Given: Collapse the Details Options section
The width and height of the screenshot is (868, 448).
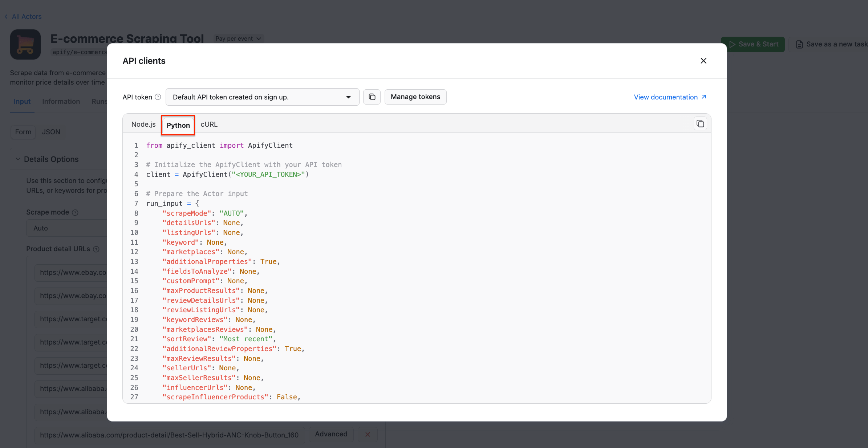Looking at the screenshot, I should tap(18, 159).
